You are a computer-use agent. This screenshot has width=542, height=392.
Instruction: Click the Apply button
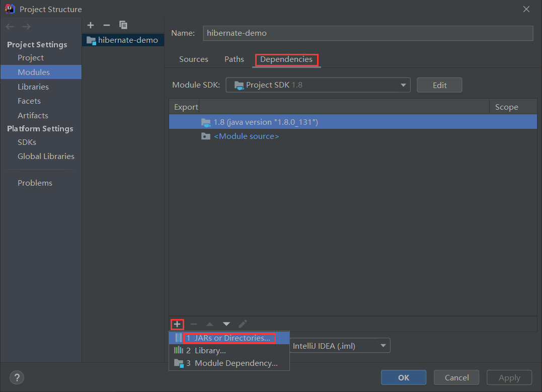click(509, 377)
